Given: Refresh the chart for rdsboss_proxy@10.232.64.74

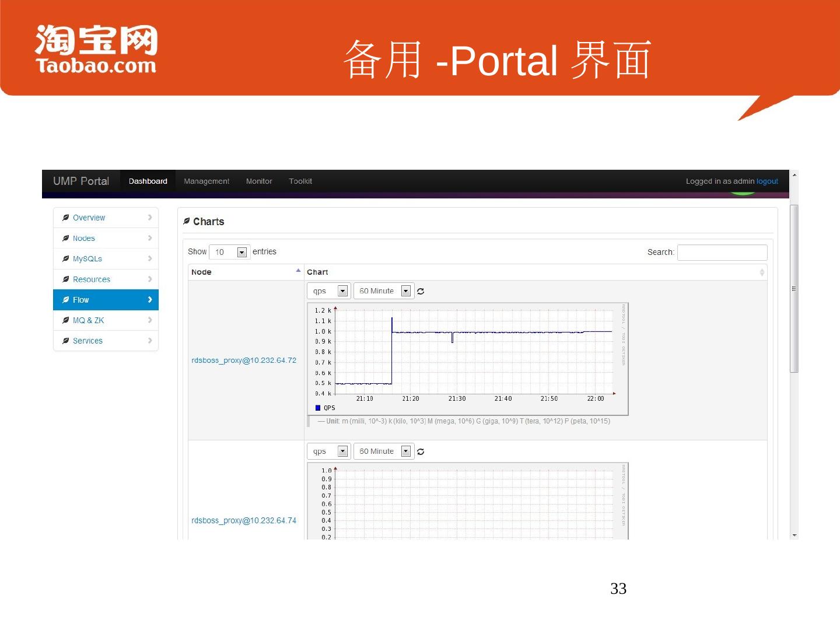Looking at the screenshot, I should [421, 452].
